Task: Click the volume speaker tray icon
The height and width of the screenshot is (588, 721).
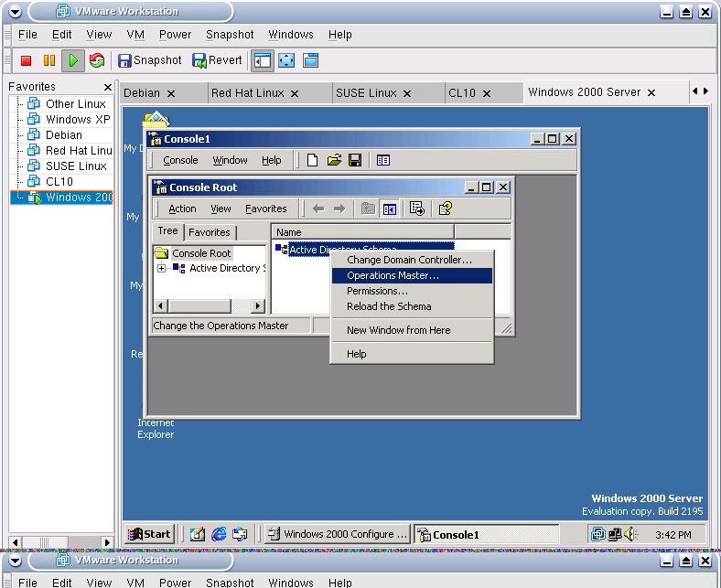Action: (631, 534)
